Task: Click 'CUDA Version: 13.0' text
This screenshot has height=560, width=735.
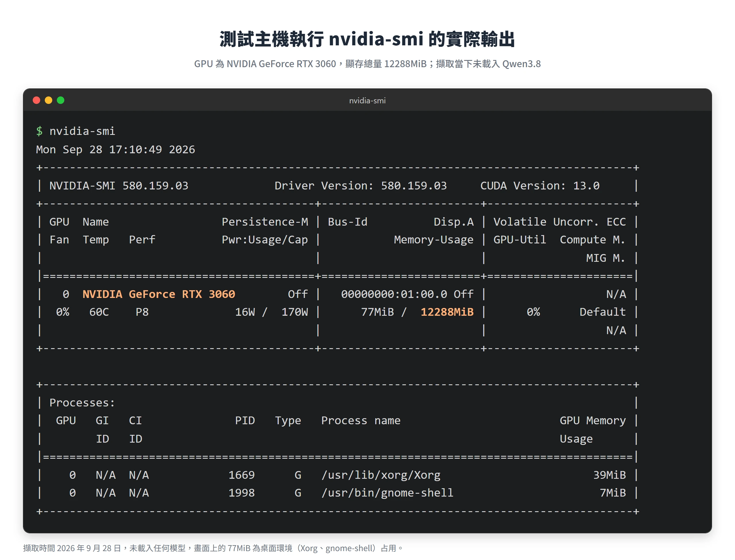Action: point(540,186)
